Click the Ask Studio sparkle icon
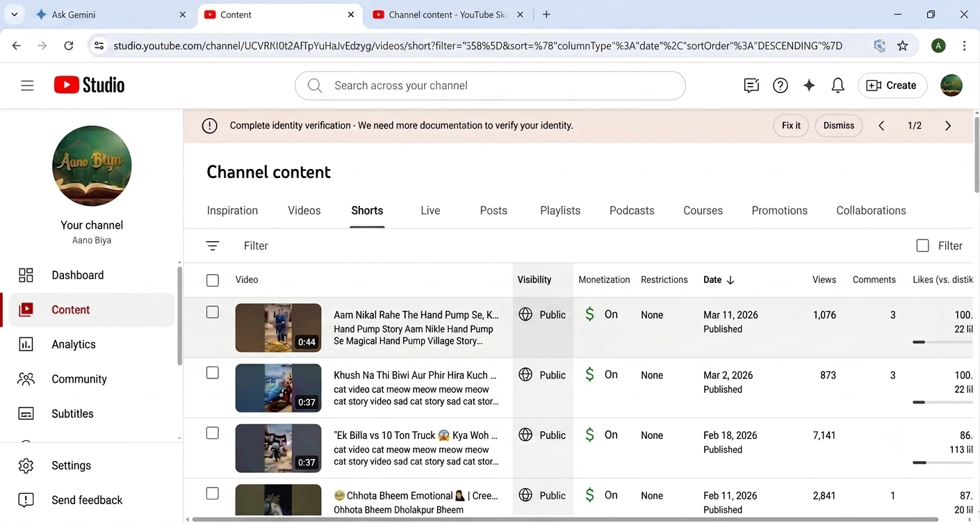 pyautogui.click(x=809, y=86)
